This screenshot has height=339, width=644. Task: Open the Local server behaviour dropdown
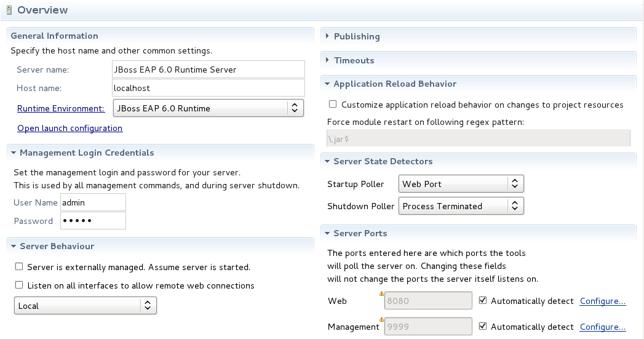pyautogui.click(x=85, y=306)
